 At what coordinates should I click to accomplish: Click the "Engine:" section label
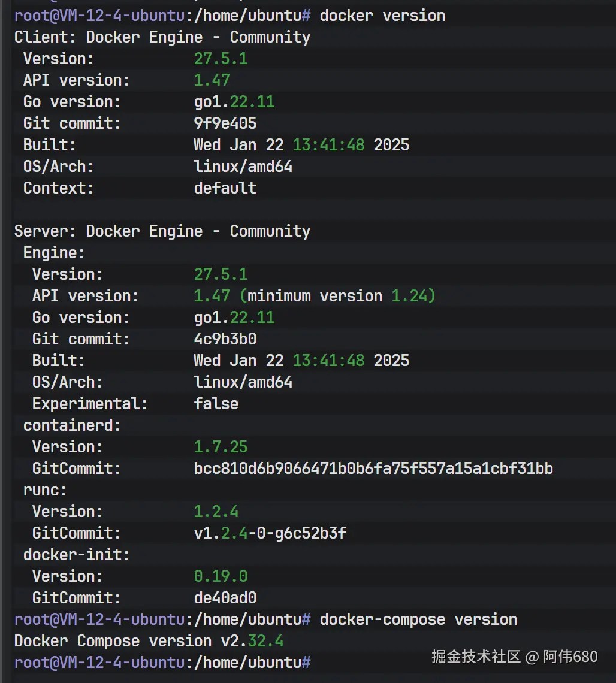coord(54,253)
